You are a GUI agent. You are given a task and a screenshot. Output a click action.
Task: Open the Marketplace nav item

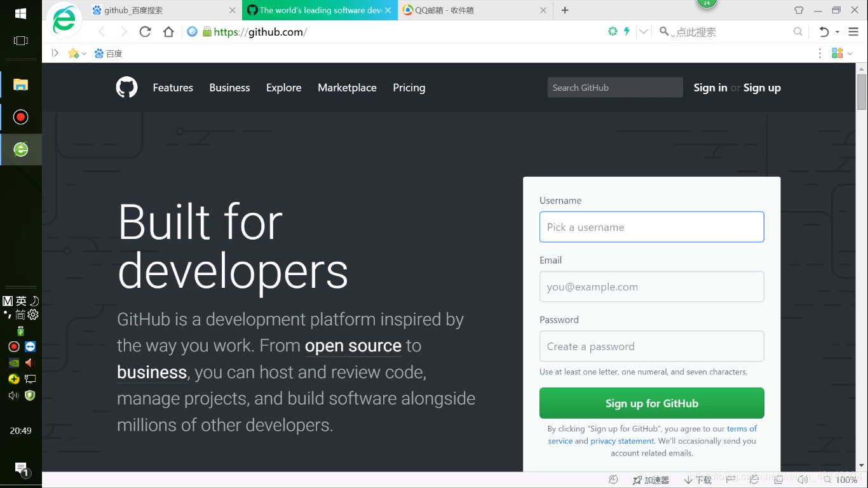(347, 88)
